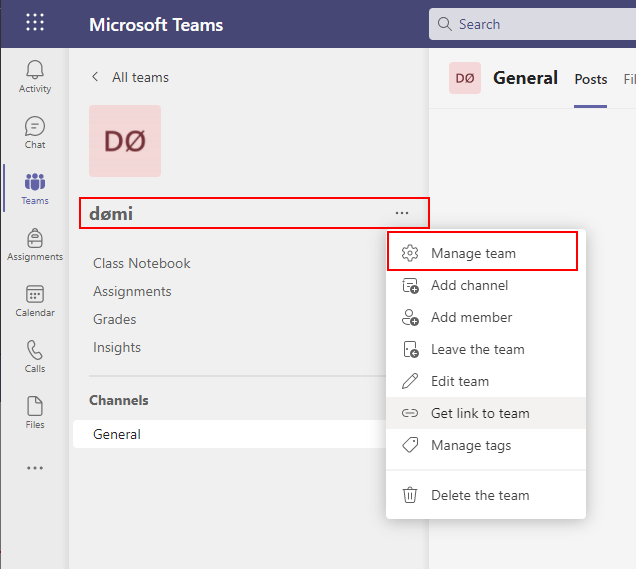Click the dømi team name
The height and width of the screenshot is (569, 636).
(111, 214)
